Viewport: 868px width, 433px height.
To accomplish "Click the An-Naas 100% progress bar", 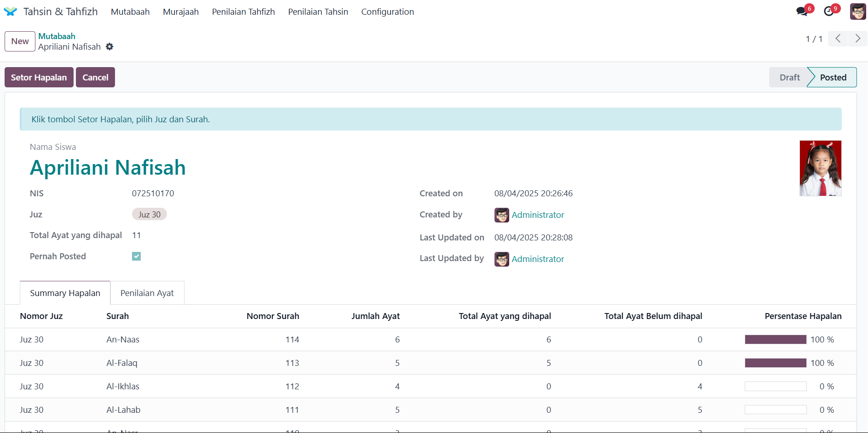I will (776, 339).
